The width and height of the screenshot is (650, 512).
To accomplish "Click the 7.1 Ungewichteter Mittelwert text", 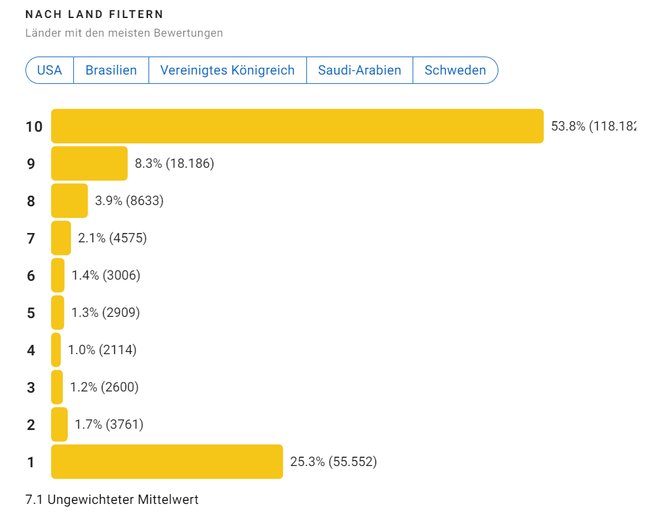I will [112, 498].
